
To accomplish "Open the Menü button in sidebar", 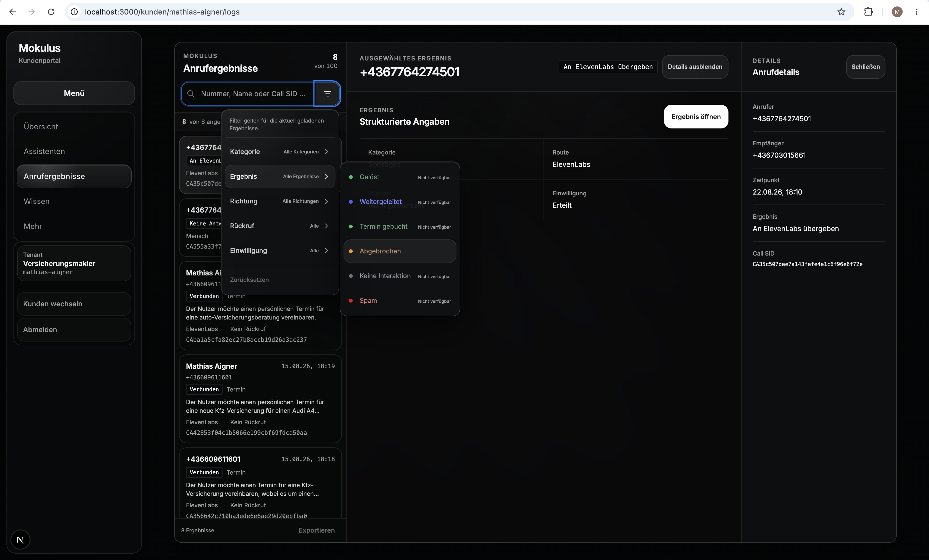I will (x=74, y=93).
